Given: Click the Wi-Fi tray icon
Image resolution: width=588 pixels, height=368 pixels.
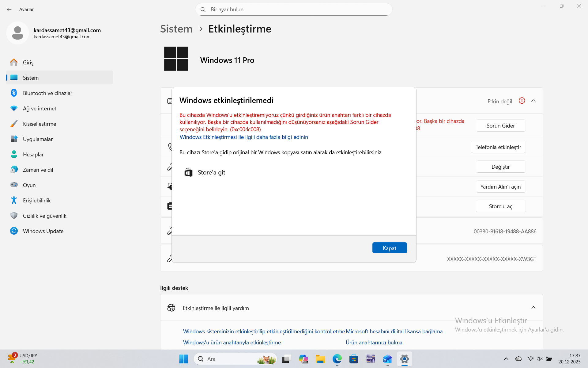Looking at the screenshot, I should (530, 359).
